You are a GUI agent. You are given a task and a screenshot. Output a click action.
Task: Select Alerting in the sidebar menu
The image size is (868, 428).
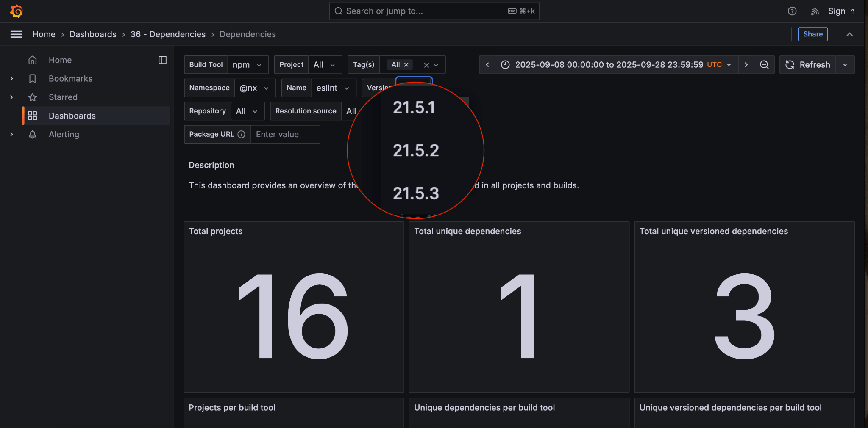tap(64, 134)
